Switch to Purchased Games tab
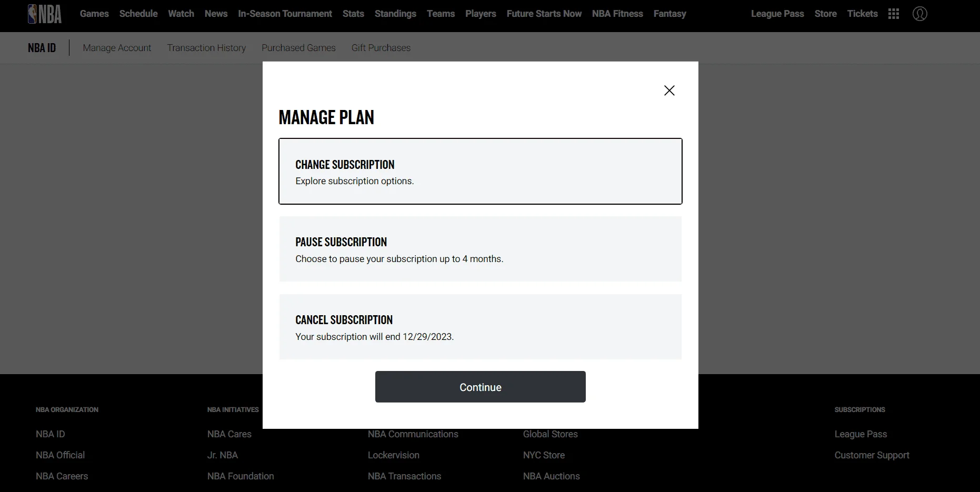Screen dimensions: 980x492 pos(298,48)
